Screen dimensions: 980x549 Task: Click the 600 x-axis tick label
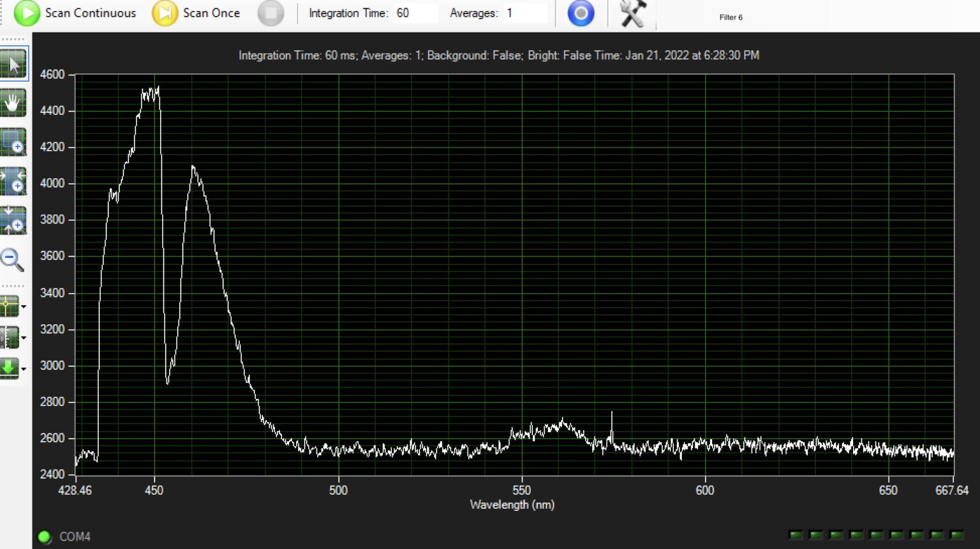705,490
